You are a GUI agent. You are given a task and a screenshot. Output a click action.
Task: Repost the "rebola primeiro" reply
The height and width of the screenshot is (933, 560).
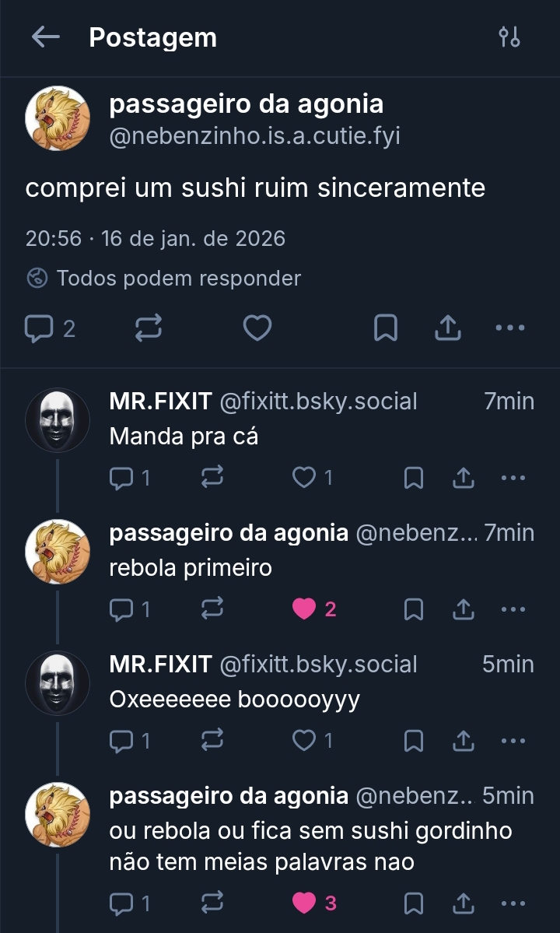coord(212,609)
